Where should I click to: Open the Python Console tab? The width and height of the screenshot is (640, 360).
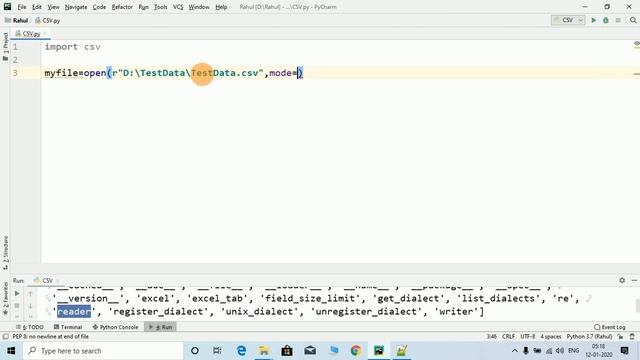tap(115, 327)
